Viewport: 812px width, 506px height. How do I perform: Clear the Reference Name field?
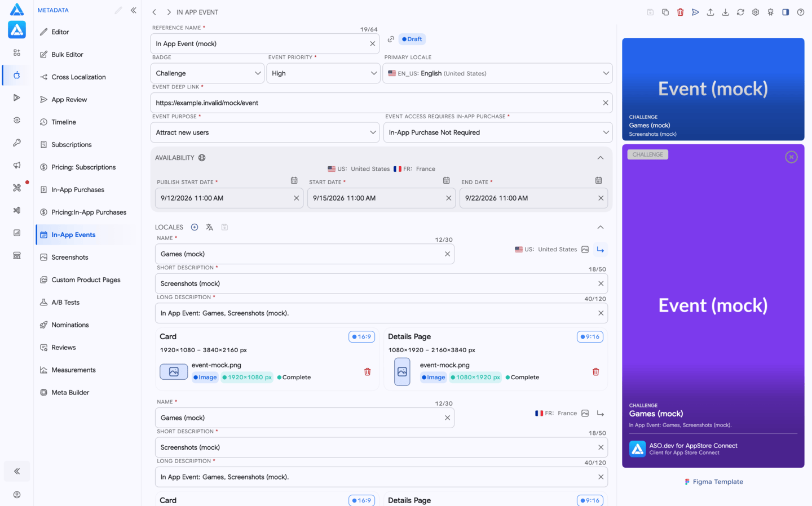[x=372, y=44]
